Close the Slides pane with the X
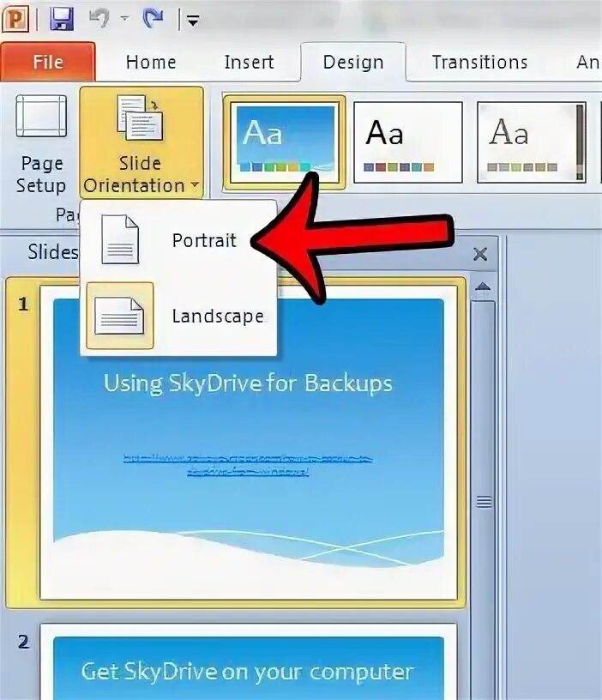This screenshot has width=602, height=700. pos(479,254)
